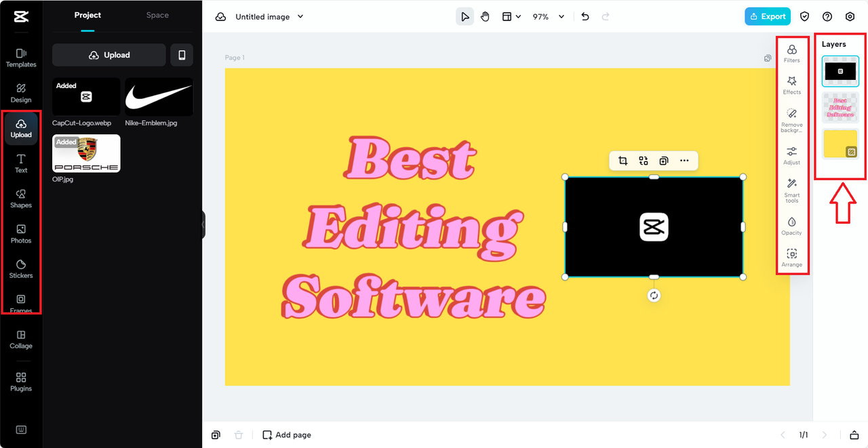This screenshot has width=868, height=448.
Task: Switch to the Space tab
Action: 157,15
